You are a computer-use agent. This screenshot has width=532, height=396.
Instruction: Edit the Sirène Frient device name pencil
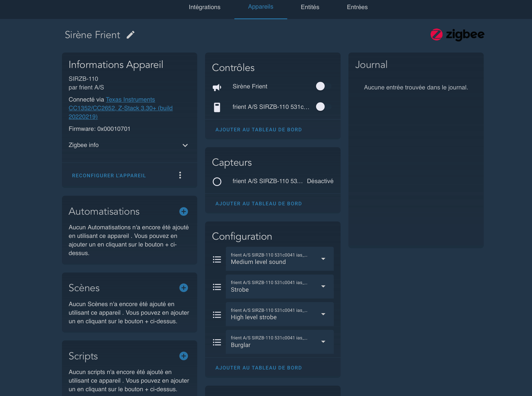click(x=130, y=35)
